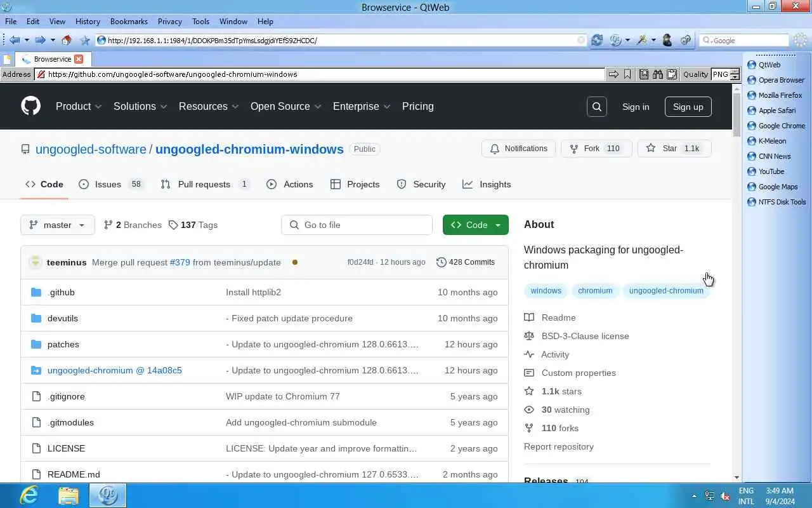Click the Notifications button
The height and width of the screenshot is (508, 812).
pyautogui.click(x=519, y=149)
